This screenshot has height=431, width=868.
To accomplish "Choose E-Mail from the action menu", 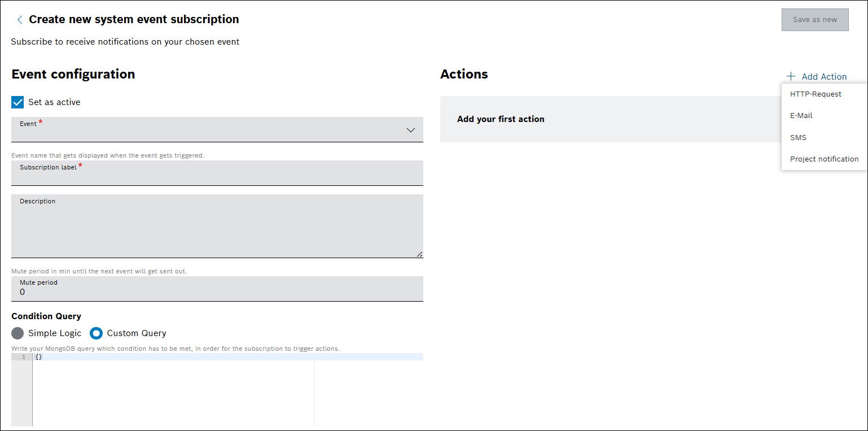I will 801,116.
